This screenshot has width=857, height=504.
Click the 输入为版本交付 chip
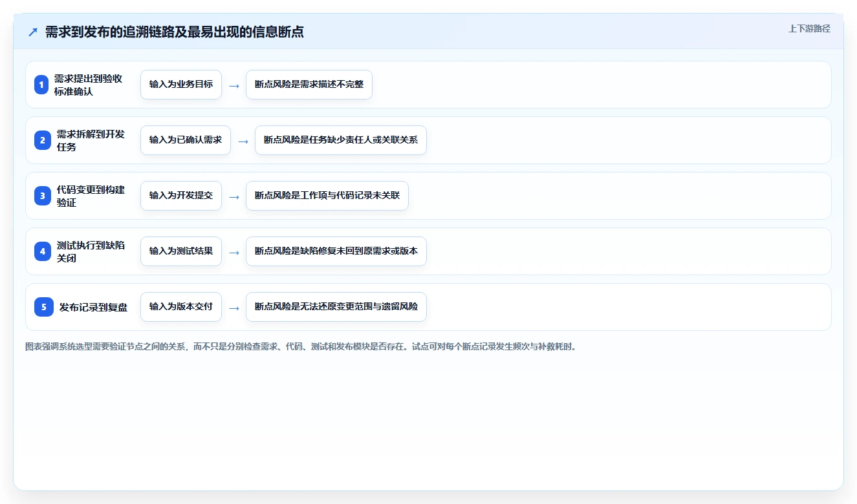tap(181, 307)
